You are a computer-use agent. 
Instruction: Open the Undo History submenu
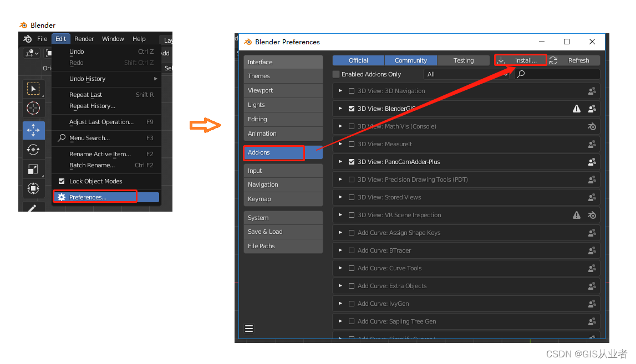[x=108, y=79]
